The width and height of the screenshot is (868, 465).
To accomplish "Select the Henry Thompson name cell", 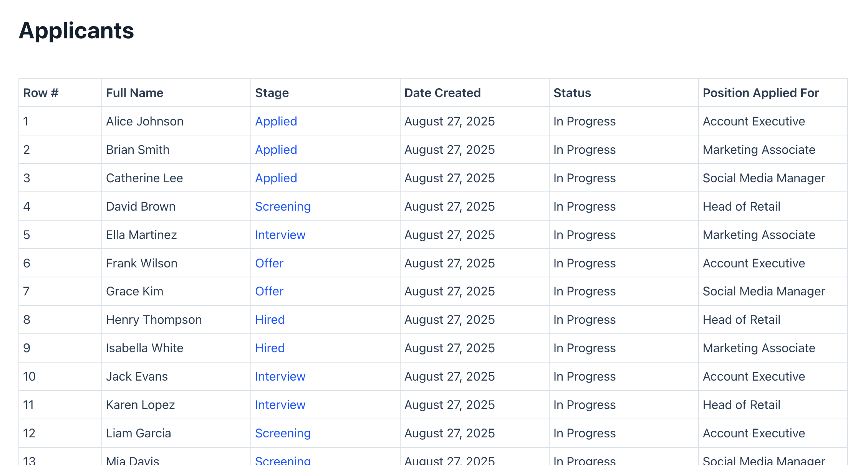I will 176,320.
